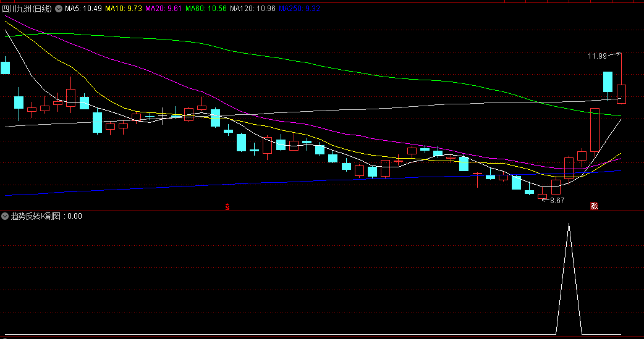Click the 8.67 low price label
Image resolution: width=644 pixels, height=339 pixels.
pos(557,200)
